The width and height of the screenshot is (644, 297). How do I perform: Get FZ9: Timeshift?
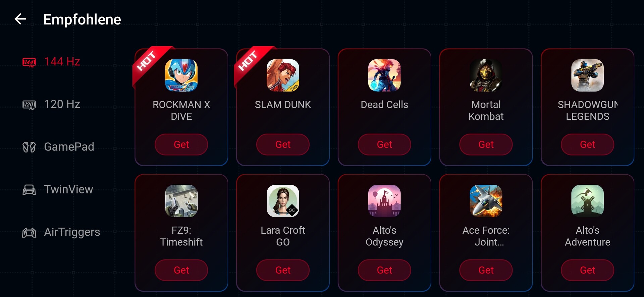(181, 270)
